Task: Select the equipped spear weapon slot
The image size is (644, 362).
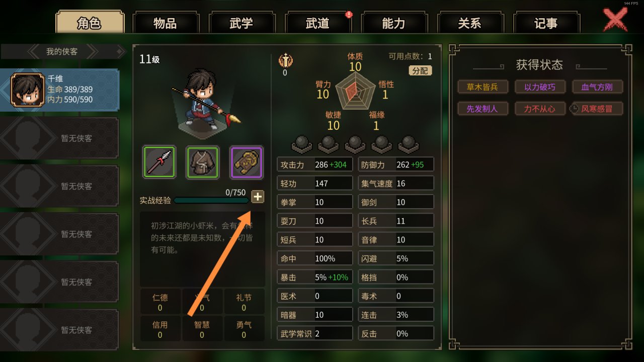Action: (x=159, y=162)
